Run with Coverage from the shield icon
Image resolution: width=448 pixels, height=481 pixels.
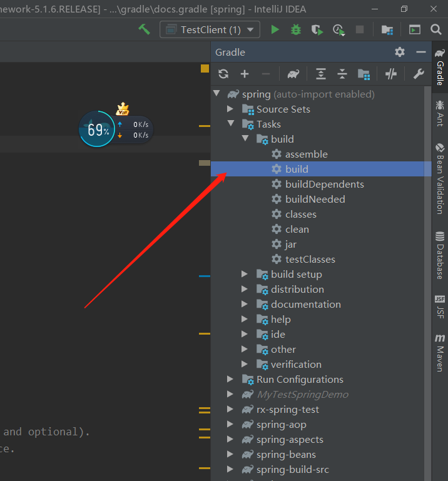pos(317,30)
